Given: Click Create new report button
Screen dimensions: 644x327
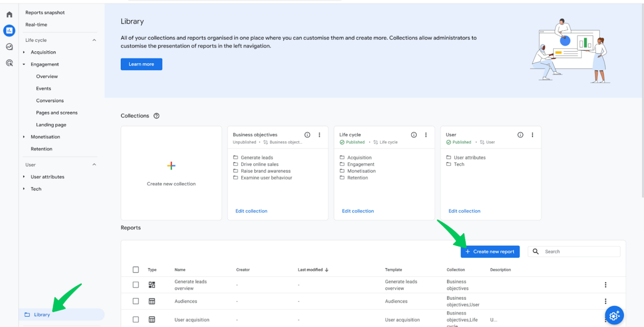Looking at the screenshot, I should tap(490, 252).
